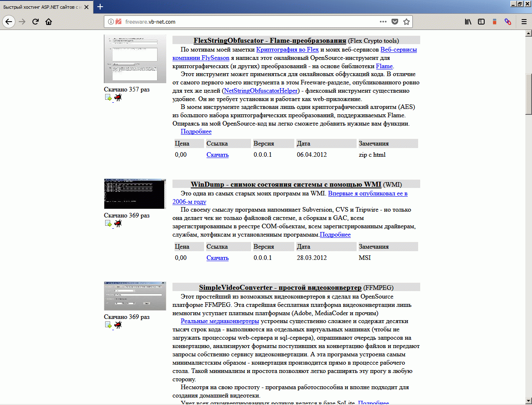Open the WinDump console screenshot thumbnail

tap(135, 194)
